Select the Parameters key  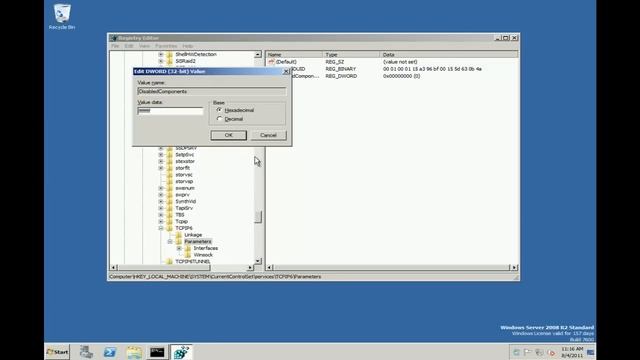pos(198,242)
